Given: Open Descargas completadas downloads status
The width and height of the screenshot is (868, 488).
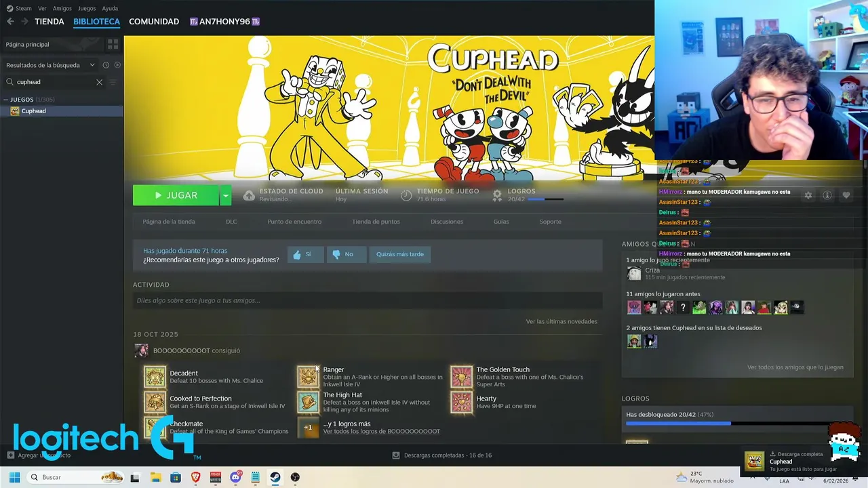Looking at the screenshot, I should pos(442,455).
